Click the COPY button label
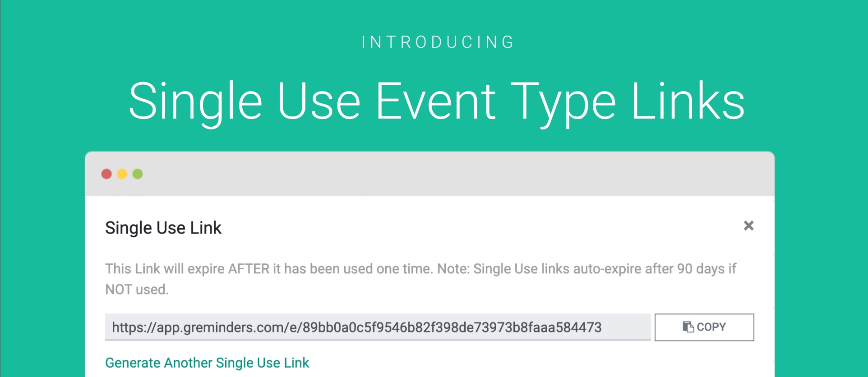 [x=711, y=327]
